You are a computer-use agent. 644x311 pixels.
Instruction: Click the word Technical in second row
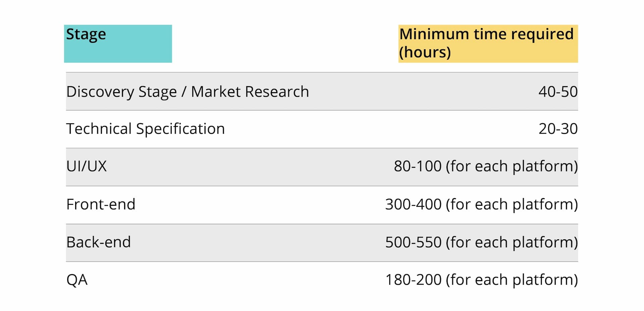click(x=99, y=129)
